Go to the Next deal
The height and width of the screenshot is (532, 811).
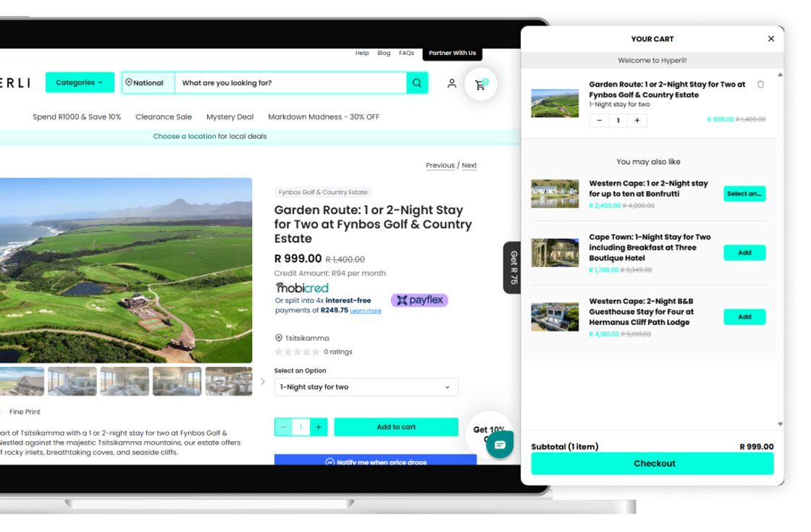pyautogui.click(x=469, y=166)
